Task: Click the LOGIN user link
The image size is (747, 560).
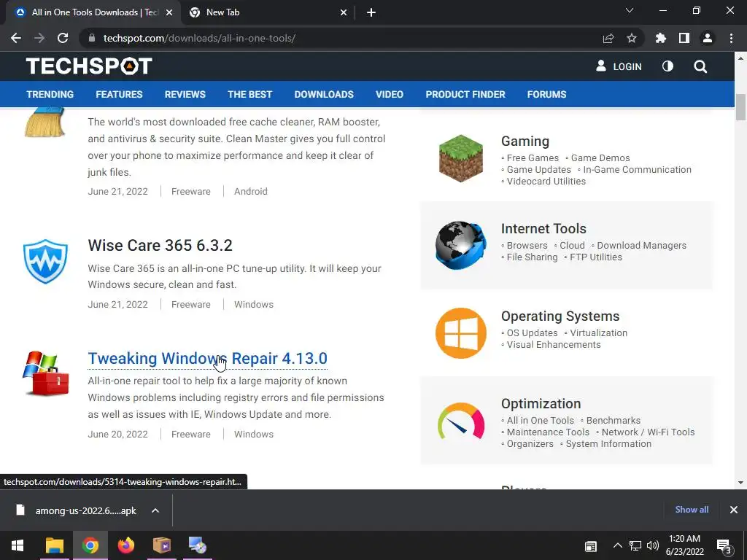Action: pos(619,66)
